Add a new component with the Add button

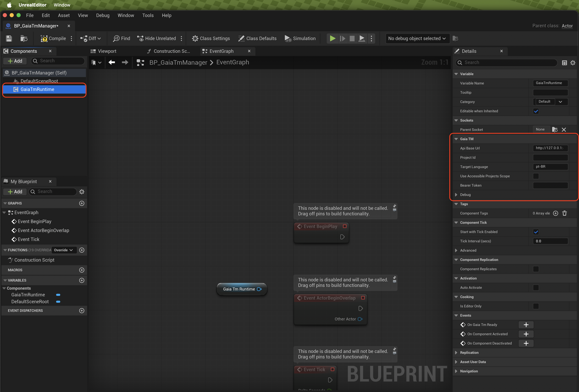[x=15, y=61]
